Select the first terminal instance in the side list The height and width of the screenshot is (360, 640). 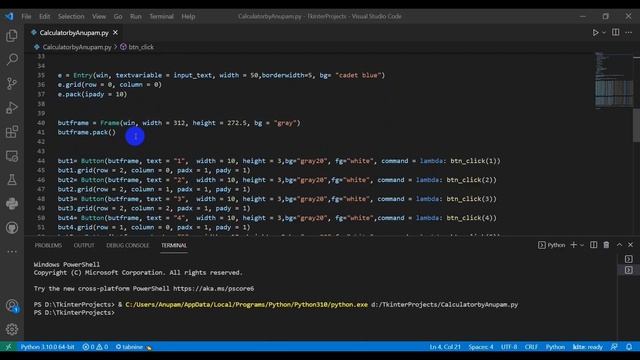(629, 259)
